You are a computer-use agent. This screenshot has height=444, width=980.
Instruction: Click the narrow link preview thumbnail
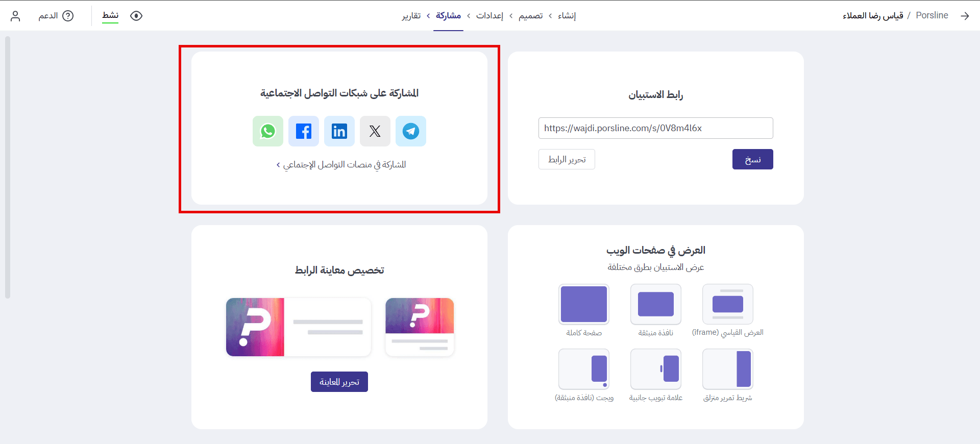click(420, 327)
